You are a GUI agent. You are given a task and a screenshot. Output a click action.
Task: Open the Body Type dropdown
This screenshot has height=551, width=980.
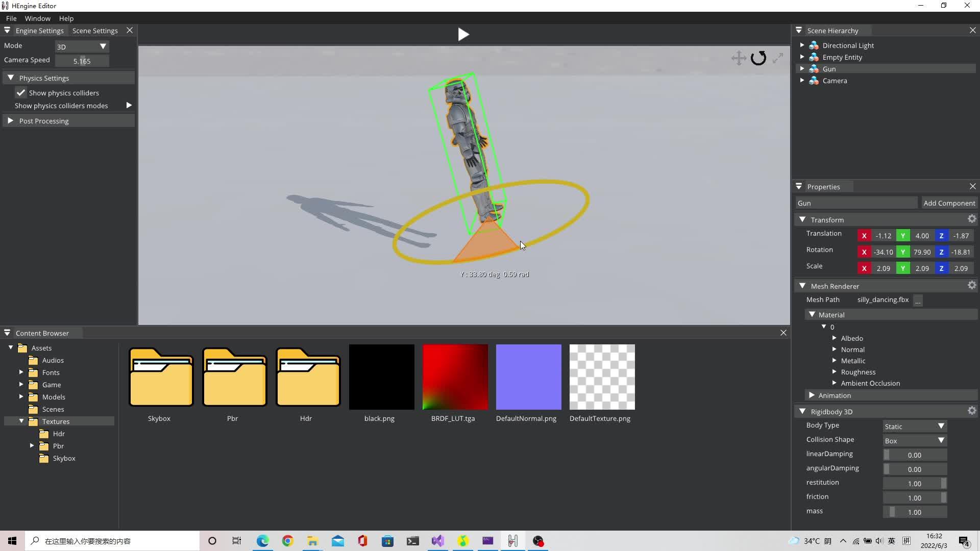coord(914,426)
